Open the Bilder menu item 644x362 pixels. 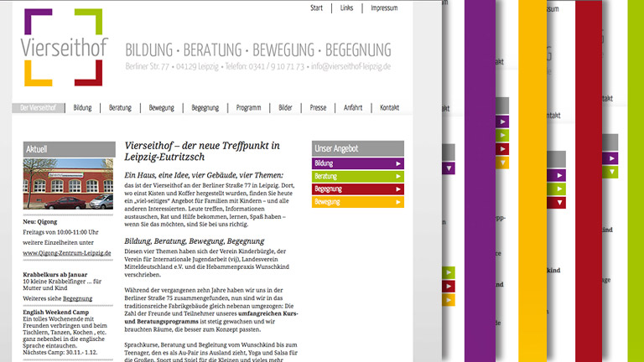coord(285,108)
